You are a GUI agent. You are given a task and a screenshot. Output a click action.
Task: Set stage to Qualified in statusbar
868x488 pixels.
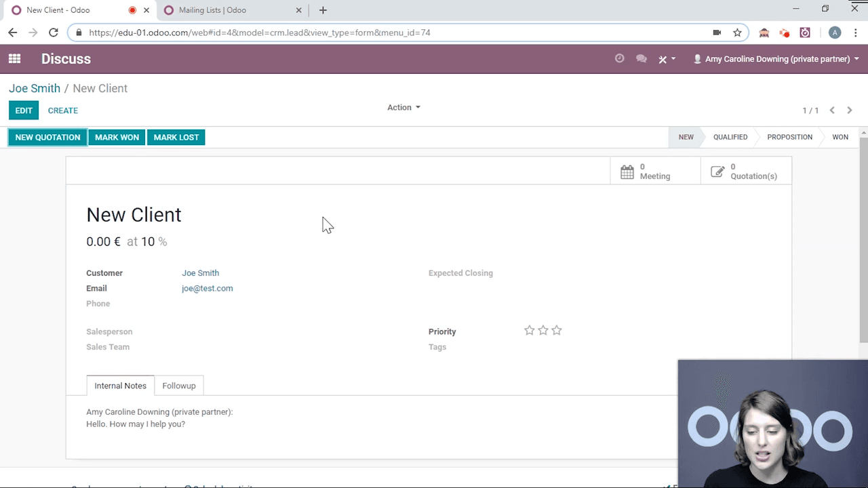point(730,137)
